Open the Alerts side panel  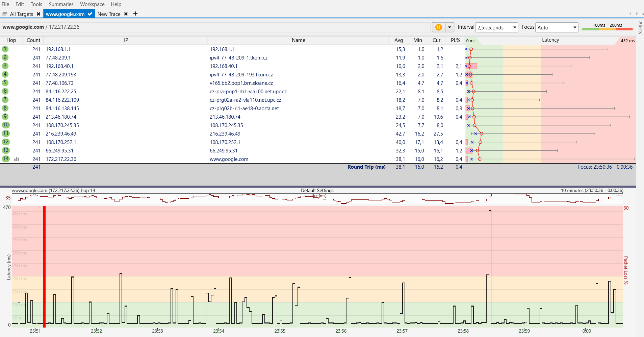(x=640, y=28)
